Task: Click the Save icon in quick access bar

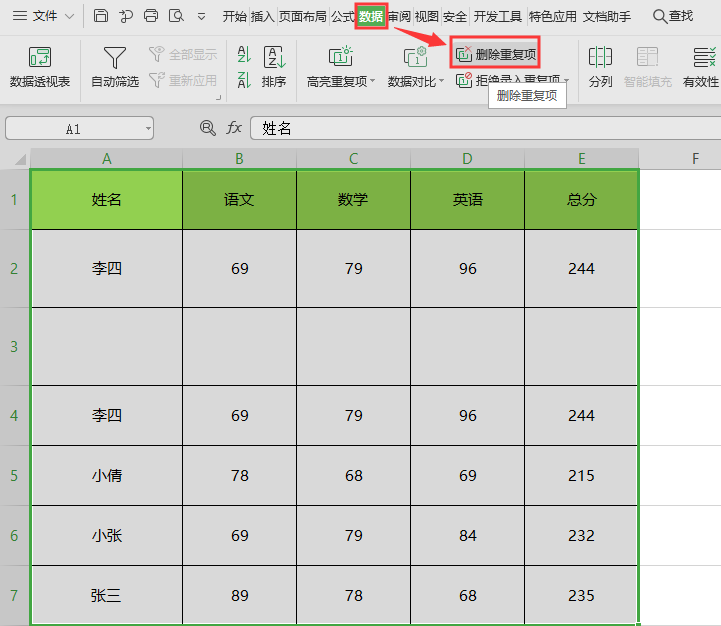Action: click(101, 16)
